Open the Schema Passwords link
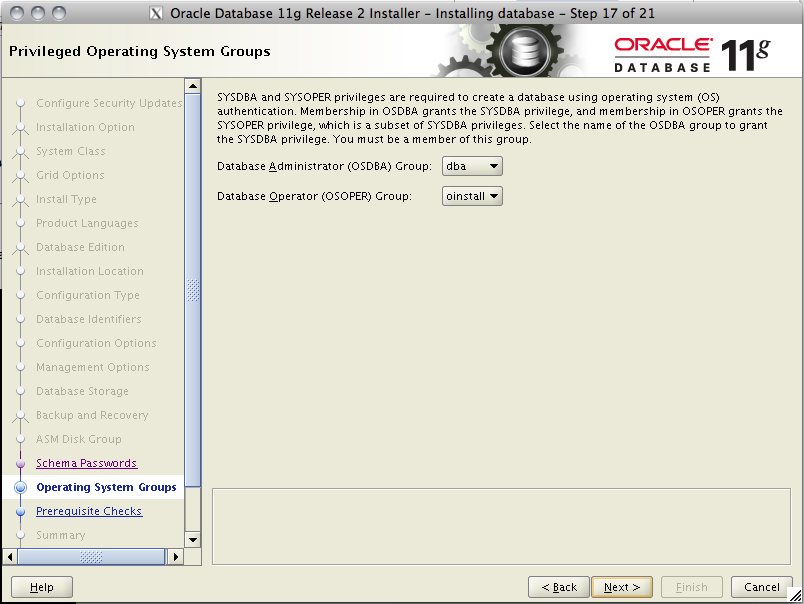 pyautogui.click(x=86, y=463)
